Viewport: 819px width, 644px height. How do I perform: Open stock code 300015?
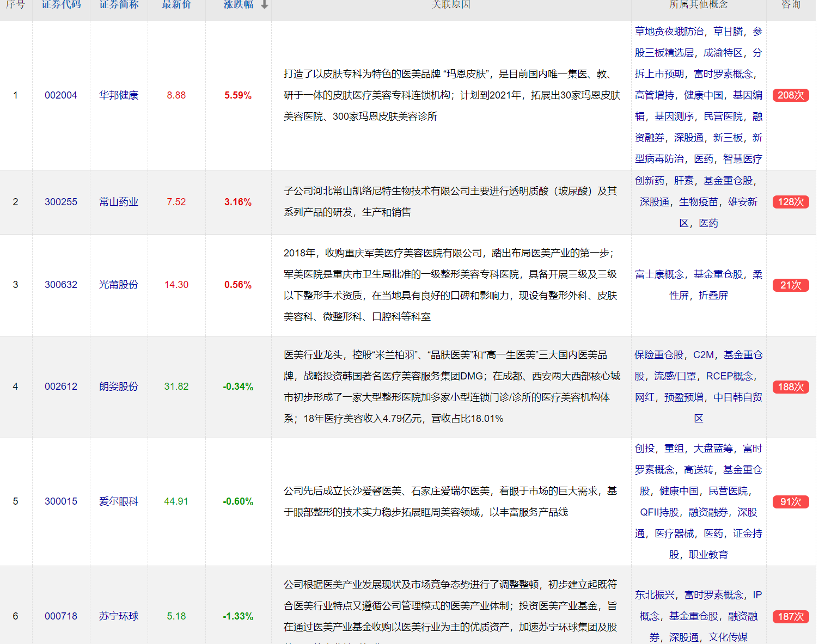pos(61,501)
